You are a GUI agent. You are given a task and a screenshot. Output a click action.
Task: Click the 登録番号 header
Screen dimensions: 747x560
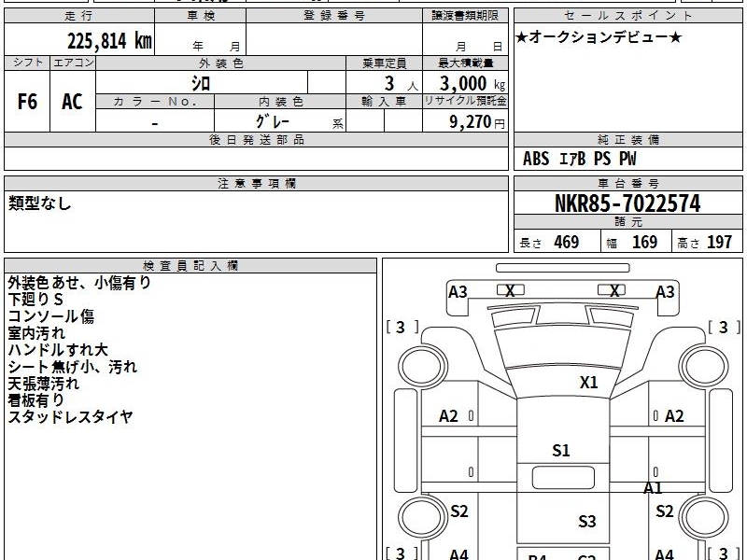(334, 16)
